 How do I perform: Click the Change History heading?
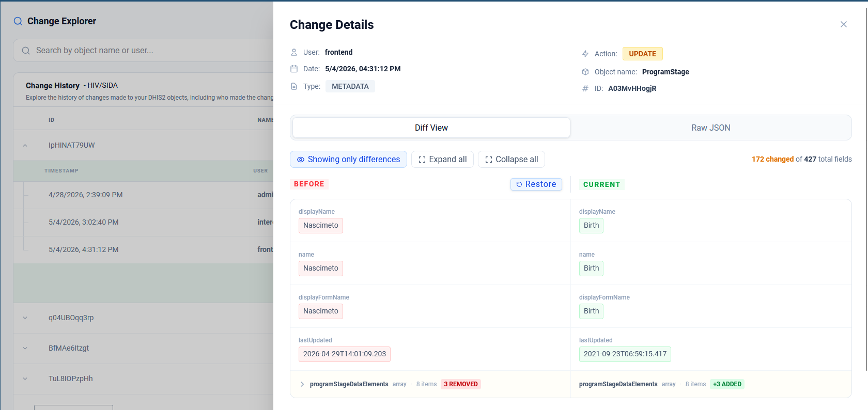53,86
